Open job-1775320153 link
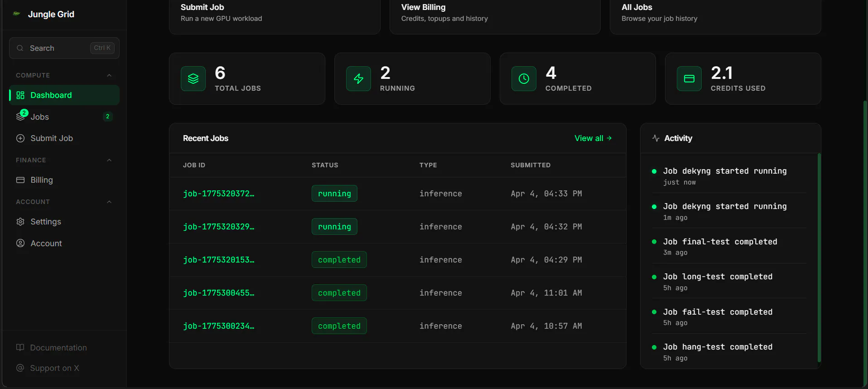 coord(219,260)
